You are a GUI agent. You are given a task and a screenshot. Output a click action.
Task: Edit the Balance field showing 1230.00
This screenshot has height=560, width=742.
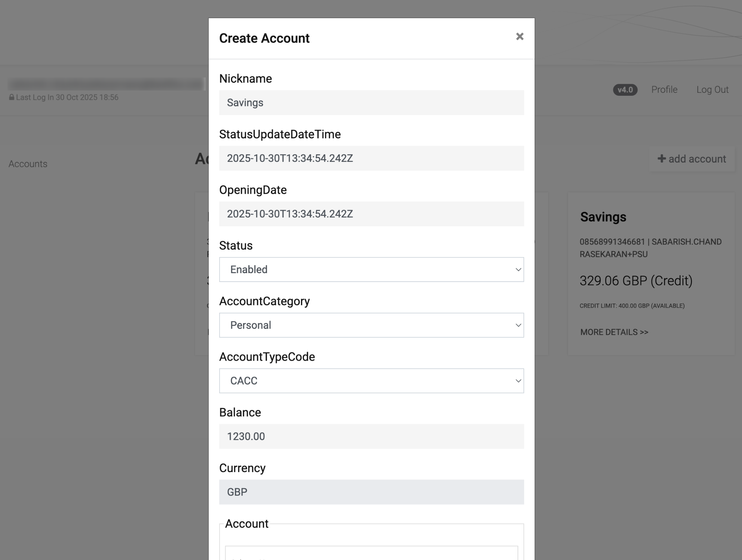pyautogui.click(x=371, y=436)
